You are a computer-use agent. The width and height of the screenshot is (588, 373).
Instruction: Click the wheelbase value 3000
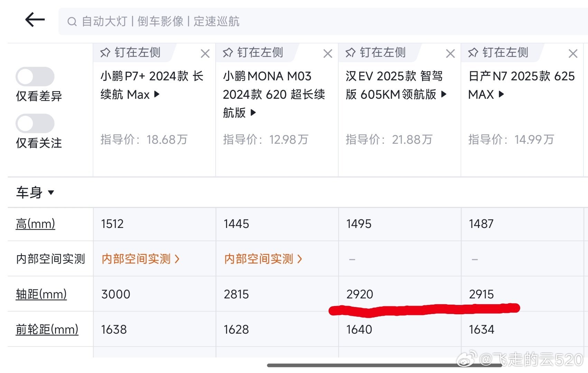point(116,294)
